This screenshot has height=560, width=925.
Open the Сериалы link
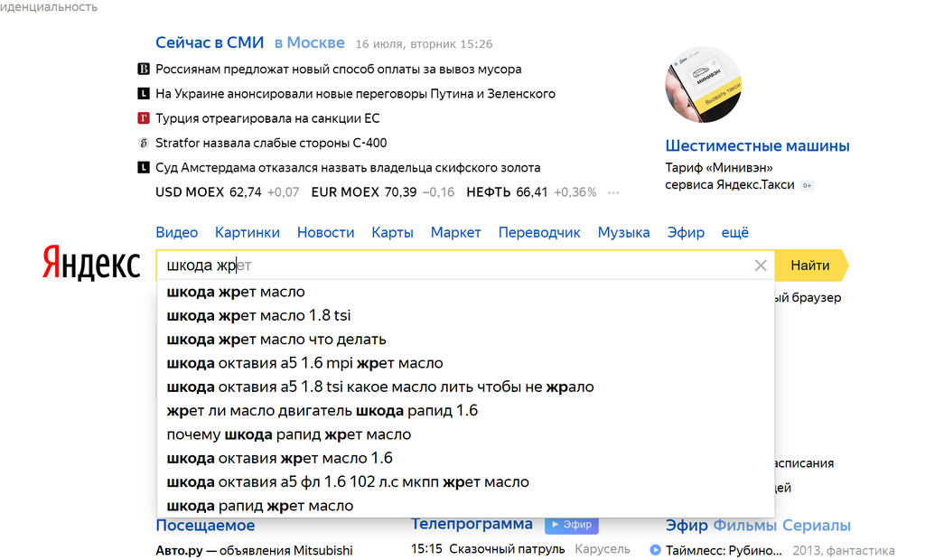pyautogui.click(x=817, y=525)
